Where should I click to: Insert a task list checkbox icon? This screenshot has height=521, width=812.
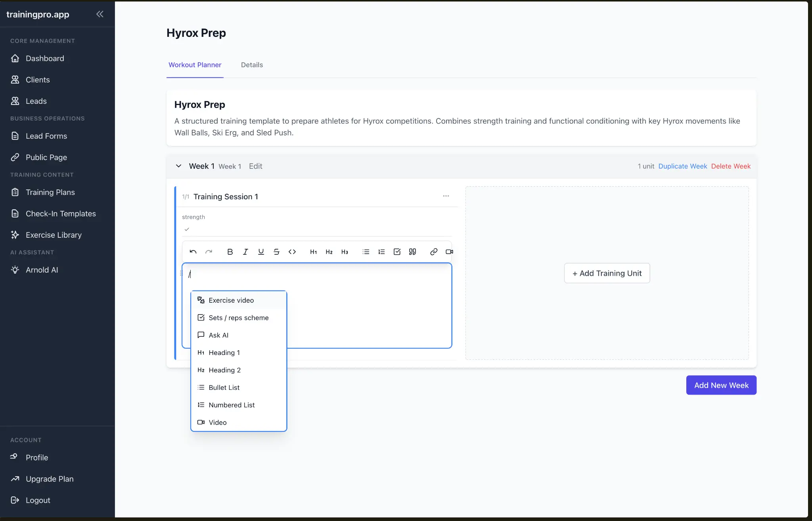(x=397, y=252)
